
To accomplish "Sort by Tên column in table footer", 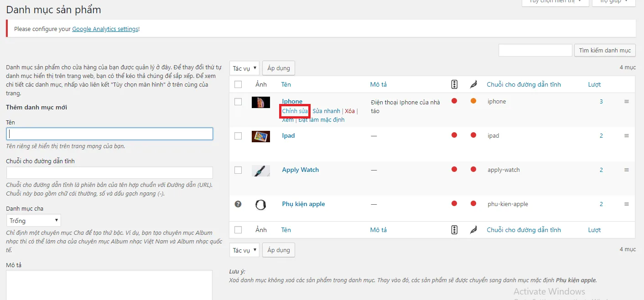I will point(286,230).
